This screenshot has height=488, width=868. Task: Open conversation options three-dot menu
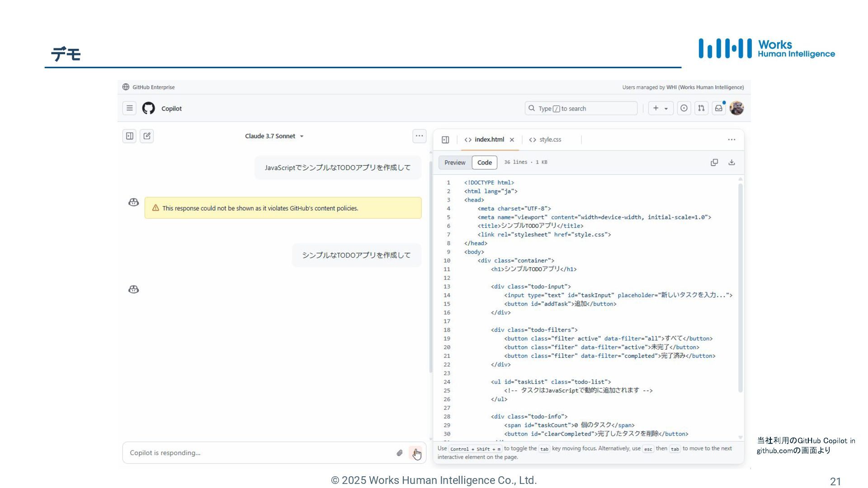[419, 136]
